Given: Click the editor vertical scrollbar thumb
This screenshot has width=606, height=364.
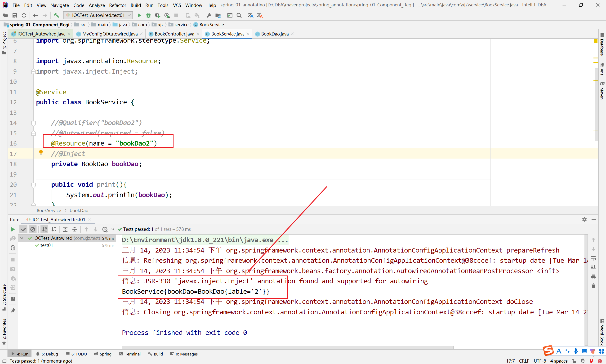Looking at the screenshot, I should tap(597, 105).
